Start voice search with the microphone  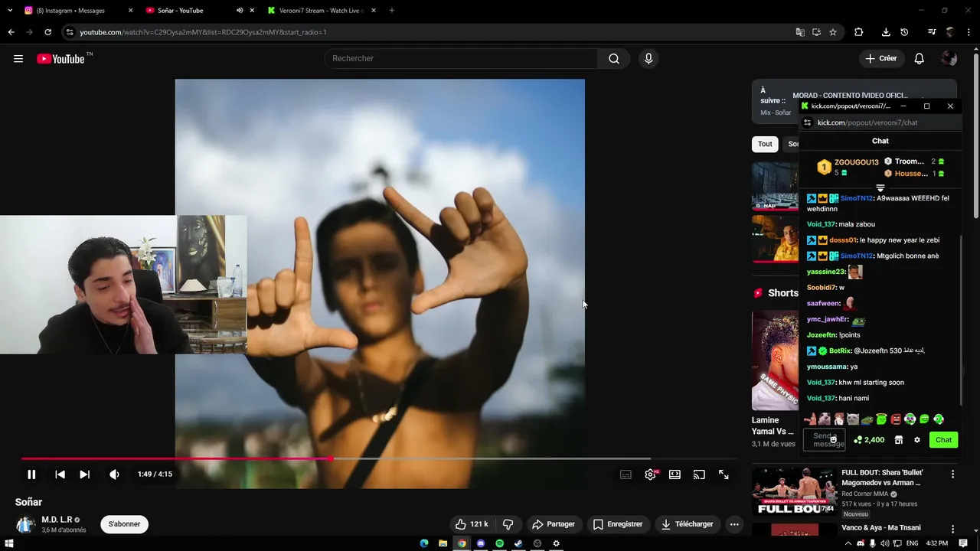(648, 59)
